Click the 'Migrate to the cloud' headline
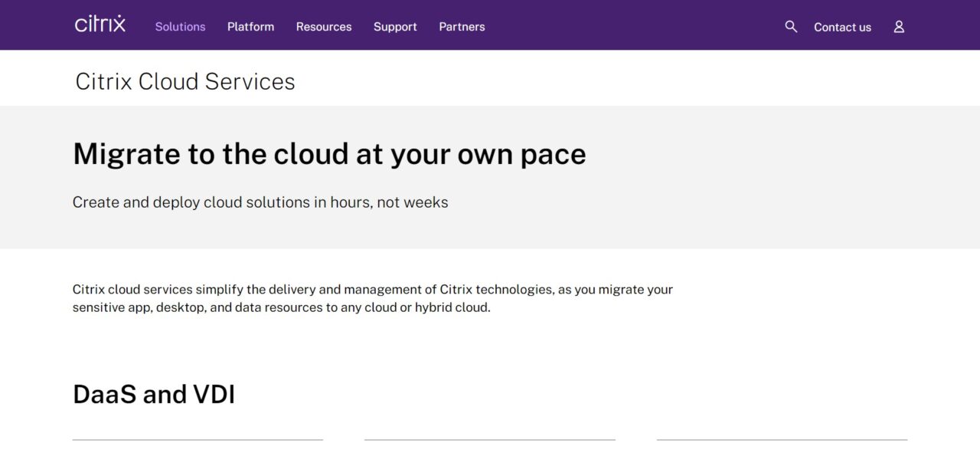Image resolution: width=980 pixels, height=466 pixels. coord(329,154)
